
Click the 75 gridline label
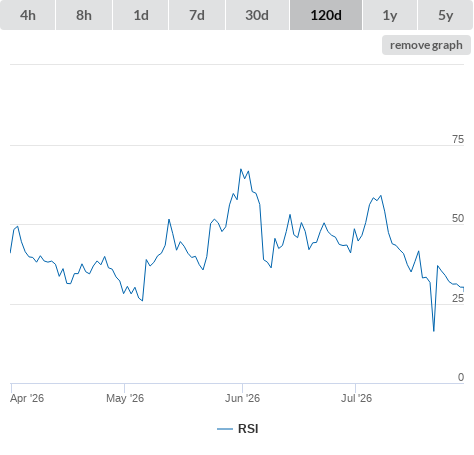tap(458, 139)
